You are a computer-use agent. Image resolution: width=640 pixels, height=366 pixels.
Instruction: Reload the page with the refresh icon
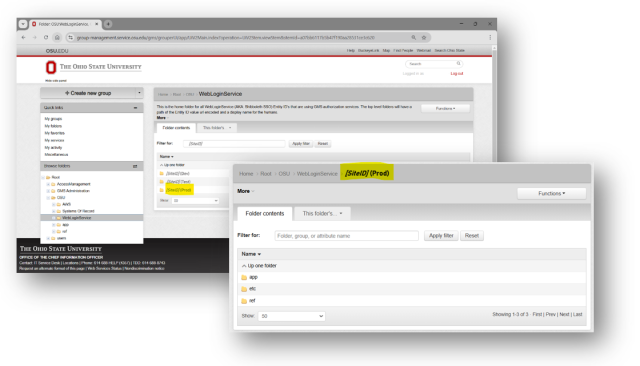[x=46, y=38]
